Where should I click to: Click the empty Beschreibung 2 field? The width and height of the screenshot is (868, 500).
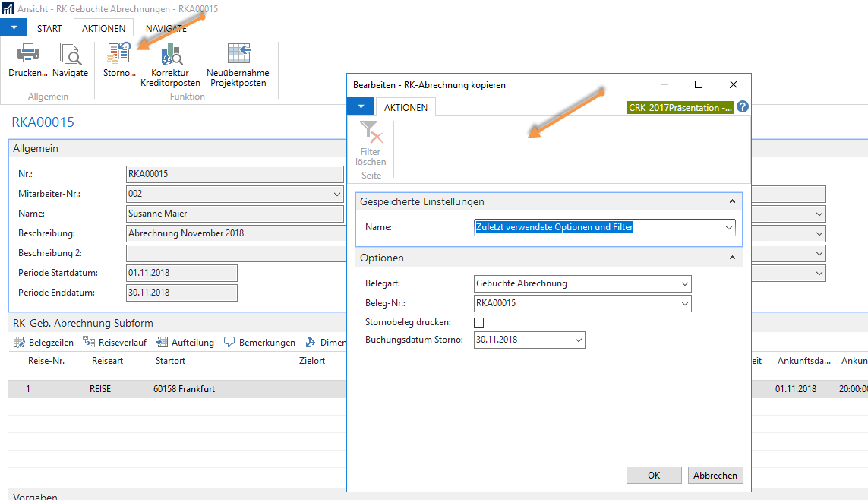(236, 253)
